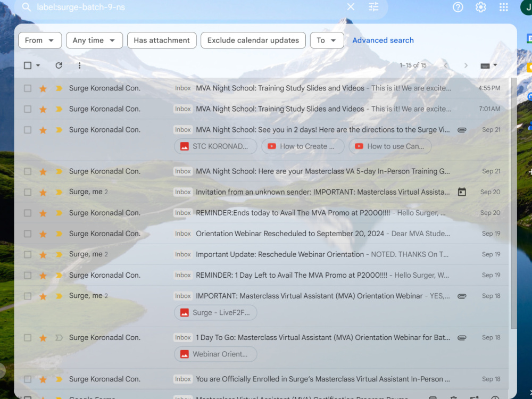Open the STC KORONAD image attachment
Image resolution: width=532 pixels, height=399 pixels.
215,146
